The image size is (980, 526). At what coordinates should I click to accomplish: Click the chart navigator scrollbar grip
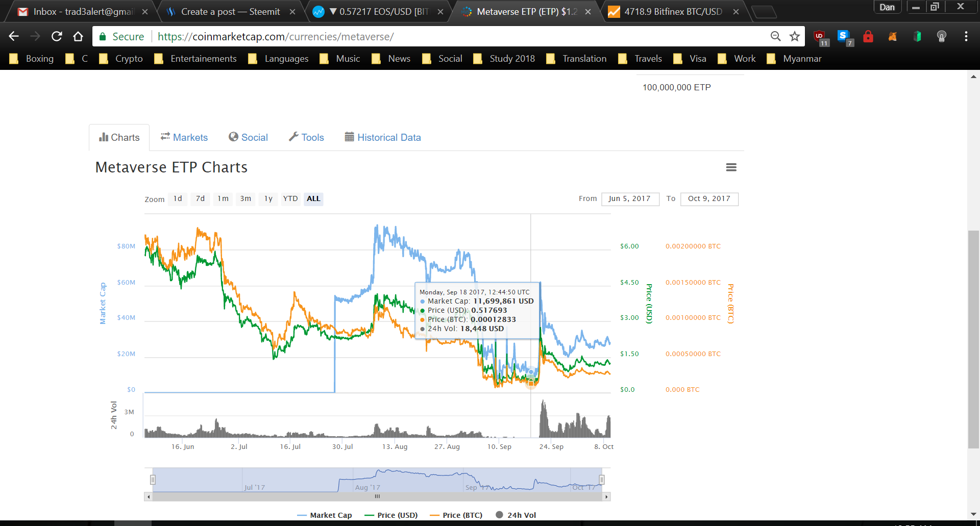coord(377,496)
